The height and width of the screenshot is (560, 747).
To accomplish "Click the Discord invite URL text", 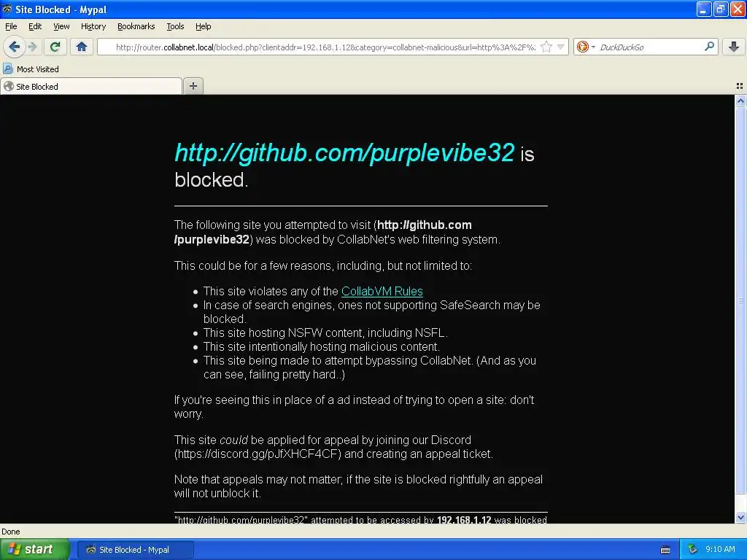I will tap(258, 454).
